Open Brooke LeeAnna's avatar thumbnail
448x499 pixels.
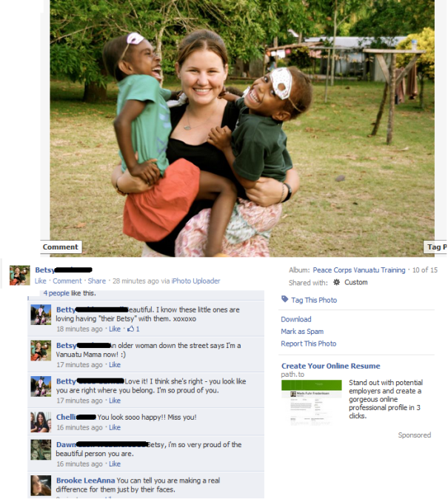click(x=41, y=486)
